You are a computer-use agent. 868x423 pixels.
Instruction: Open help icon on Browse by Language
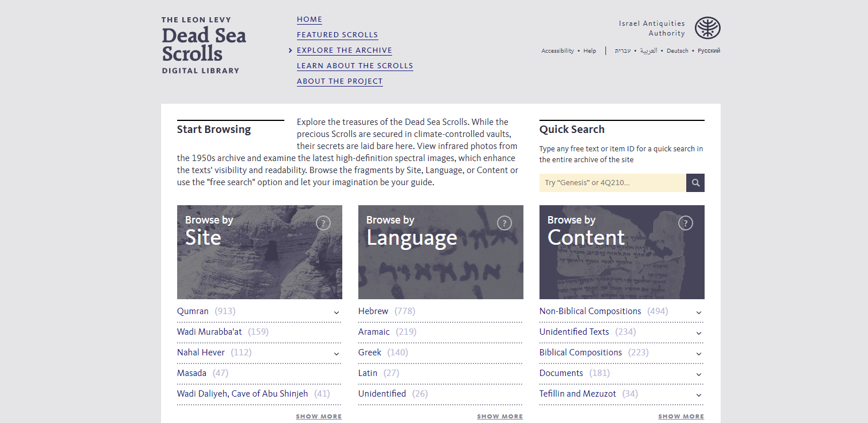(x=505, y=223)
